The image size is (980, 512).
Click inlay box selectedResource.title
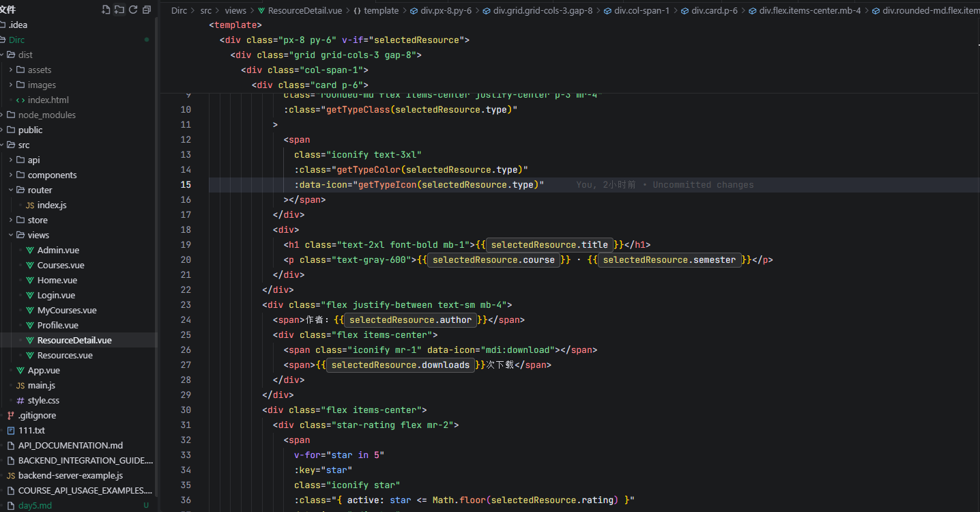click(549, 245)
